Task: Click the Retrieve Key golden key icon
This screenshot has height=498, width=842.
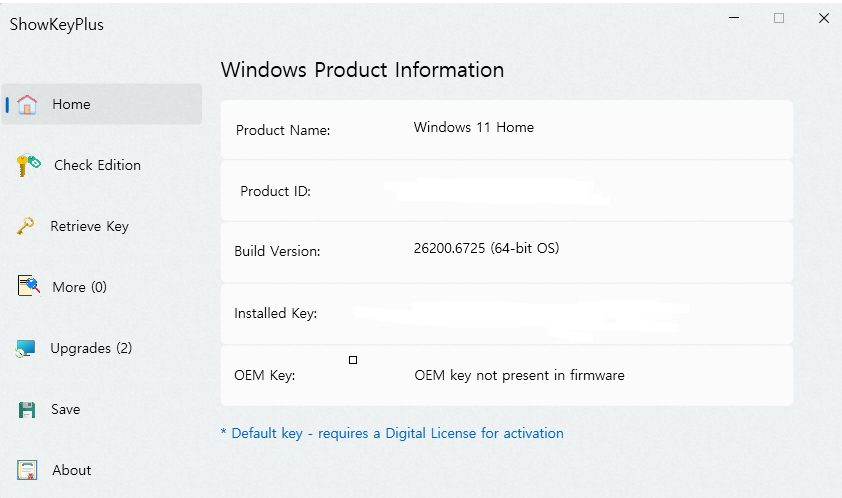Action: click(25, 226)
